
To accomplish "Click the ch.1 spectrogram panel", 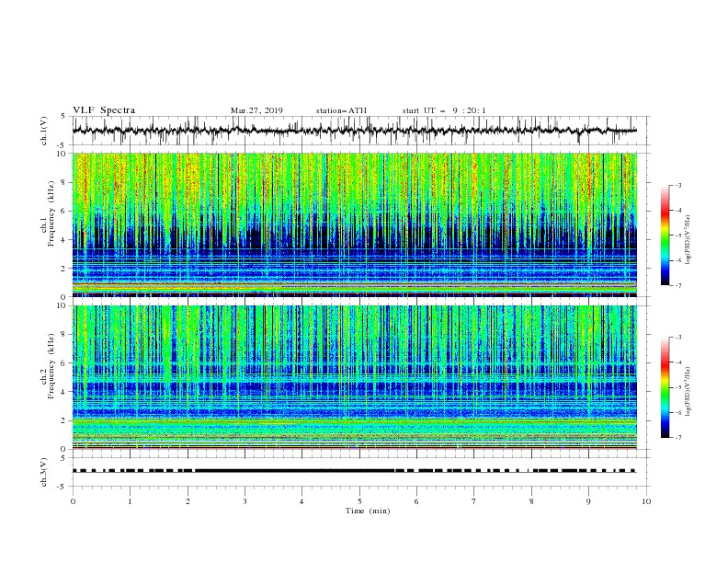I will pyautogui.click(x=355, y=224).
